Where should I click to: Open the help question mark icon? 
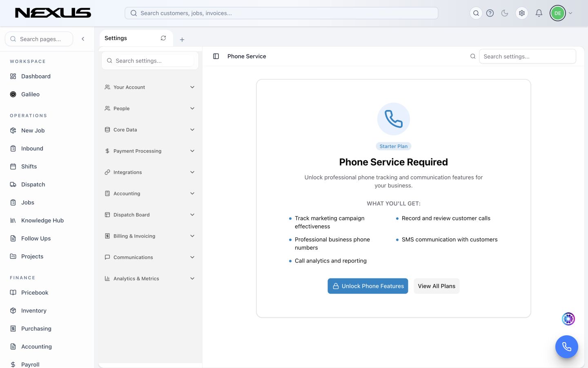pos(490,13)
